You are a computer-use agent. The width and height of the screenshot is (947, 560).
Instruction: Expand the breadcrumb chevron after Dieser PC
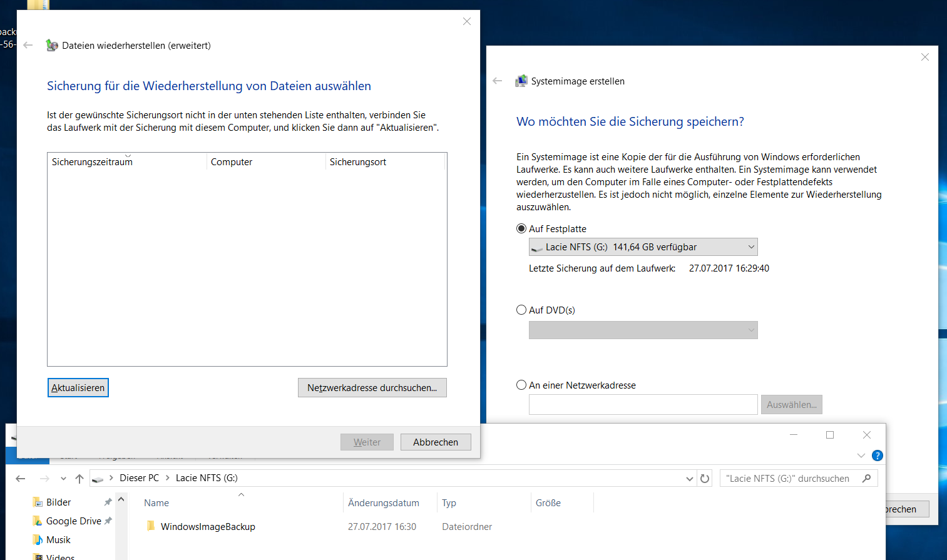(168, 478)
